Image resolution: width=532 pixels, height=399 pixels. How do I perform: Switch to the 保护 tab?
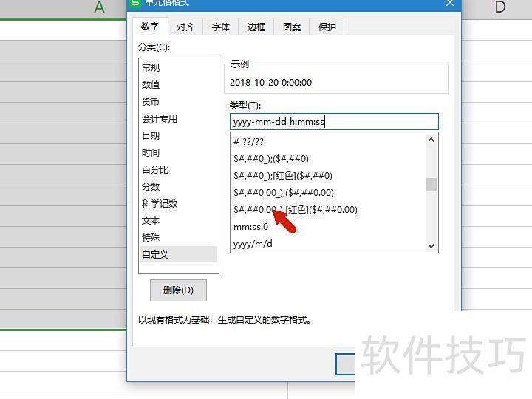[327, 27]
